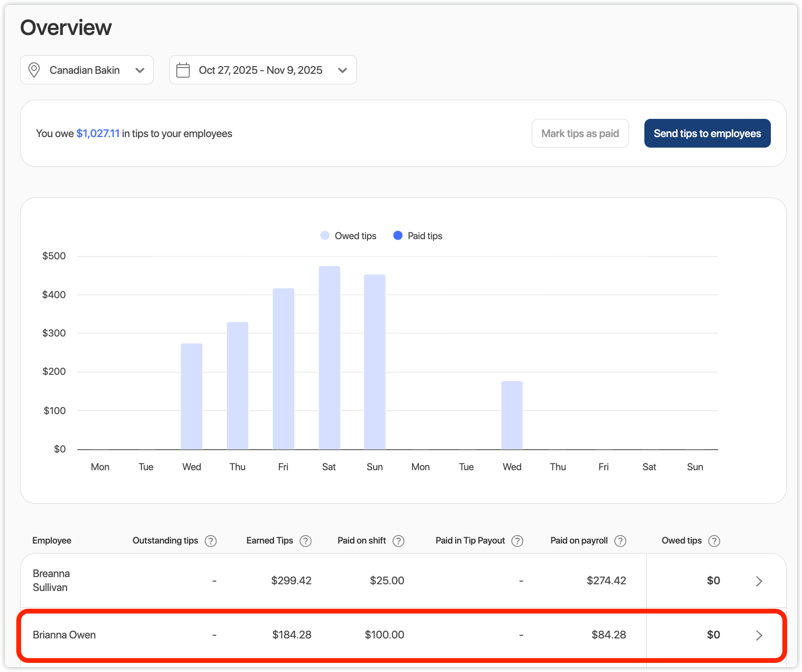Click the $1,027.11 owed amount link

click(x=98, y=133)
